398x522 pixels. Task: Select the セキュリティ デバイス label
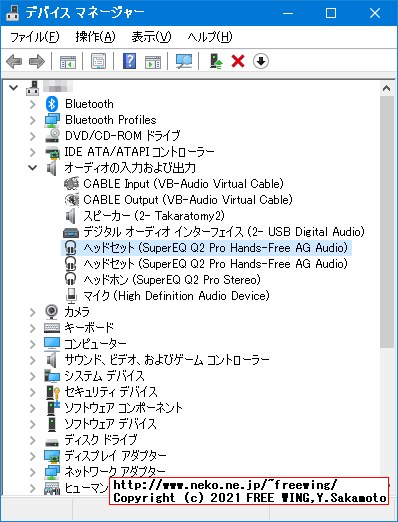tap(111, 392)
